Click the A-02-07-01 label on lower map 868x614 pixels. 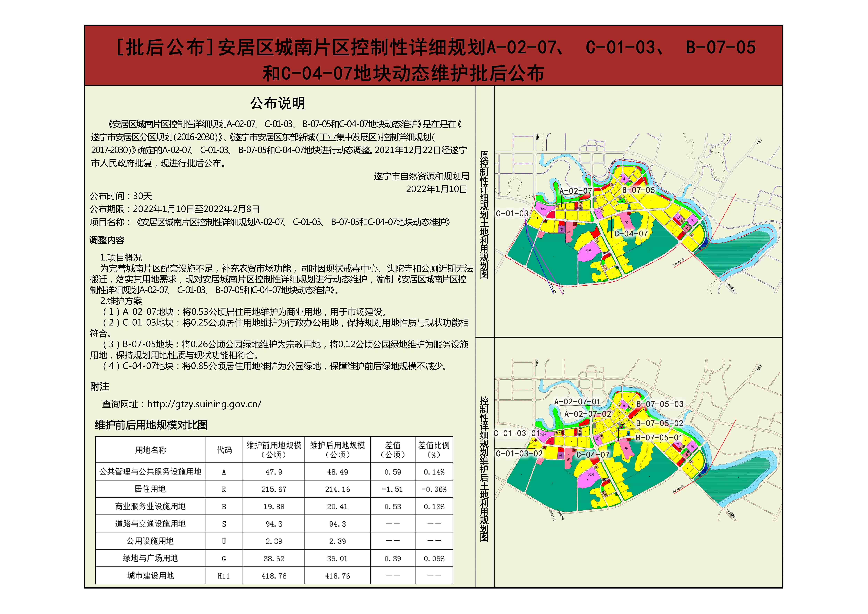click(x=577, y=402)
